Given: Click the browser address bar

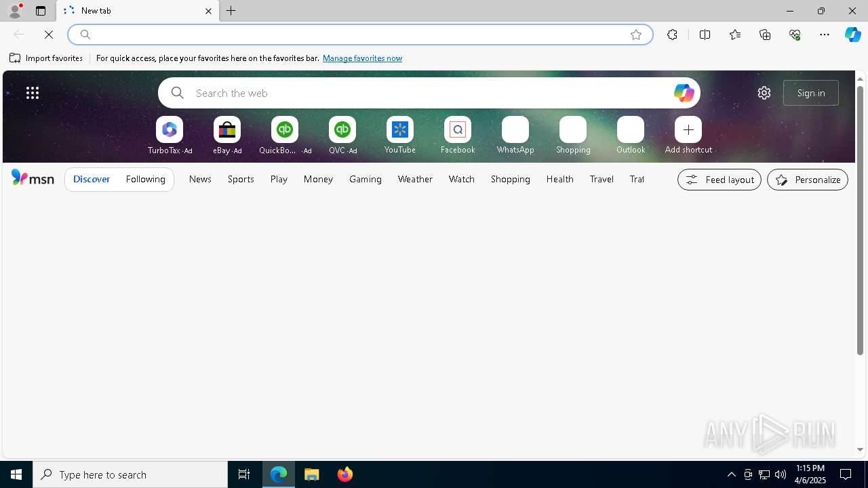Looking at the screenshot, I should point(359,35).
